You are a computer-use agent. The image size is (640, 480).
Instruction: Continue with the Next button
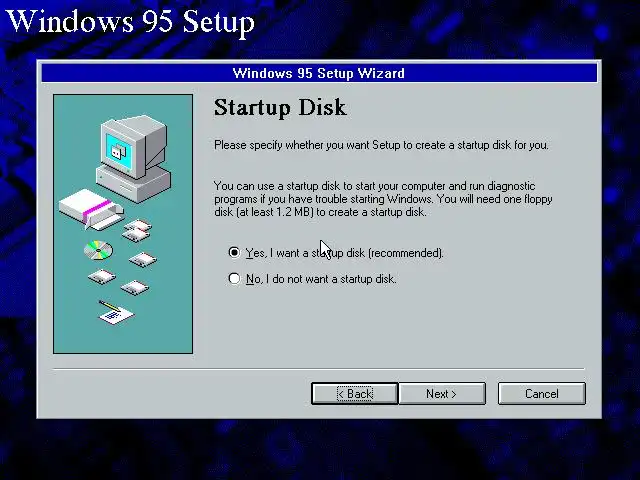(x=442, y=393)
